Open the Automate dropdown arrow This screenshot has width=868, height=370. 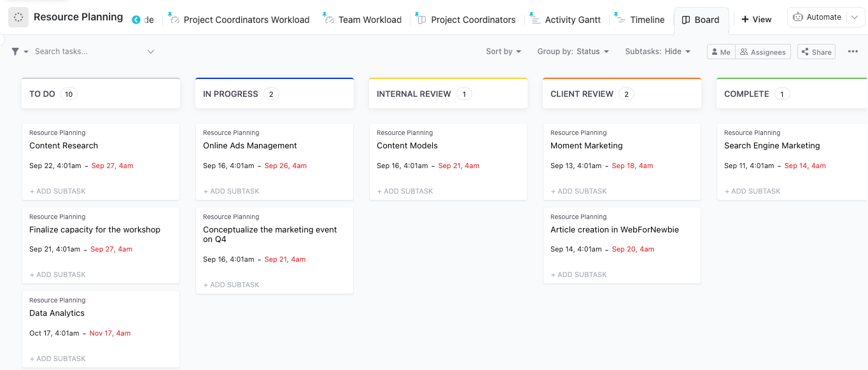[x=854, y=17]
